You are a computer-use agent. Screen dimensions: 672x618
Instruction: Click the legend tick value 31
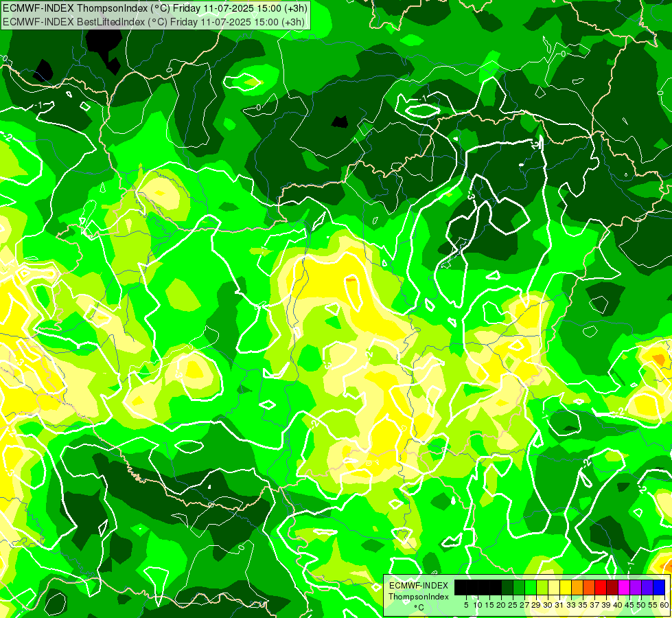coord(559,605)
